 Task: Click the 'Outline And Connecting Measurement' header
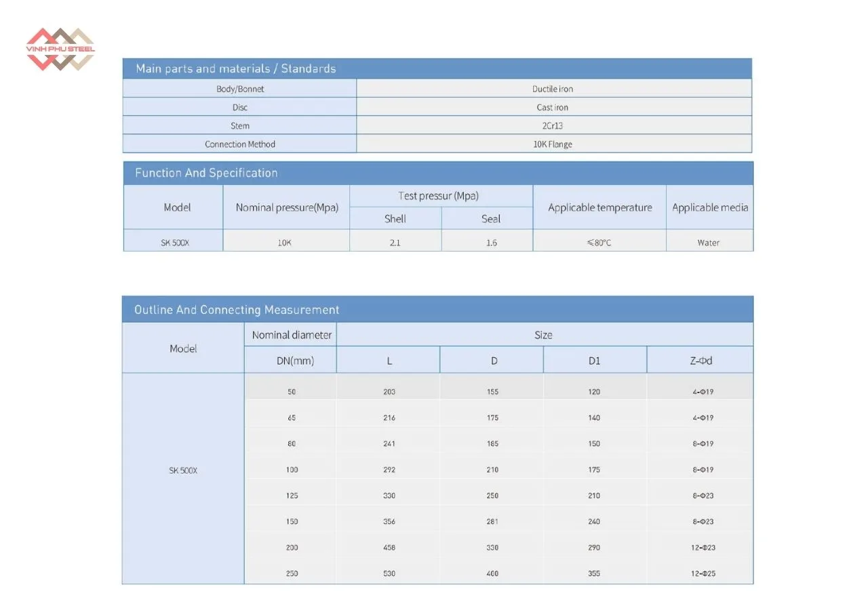click(x=237, y=310)
